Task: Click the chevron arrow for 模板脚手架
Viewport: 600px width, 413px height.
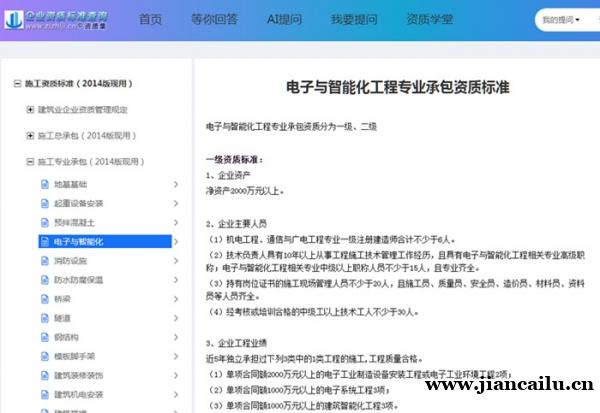Action: [x=176, y=356]
